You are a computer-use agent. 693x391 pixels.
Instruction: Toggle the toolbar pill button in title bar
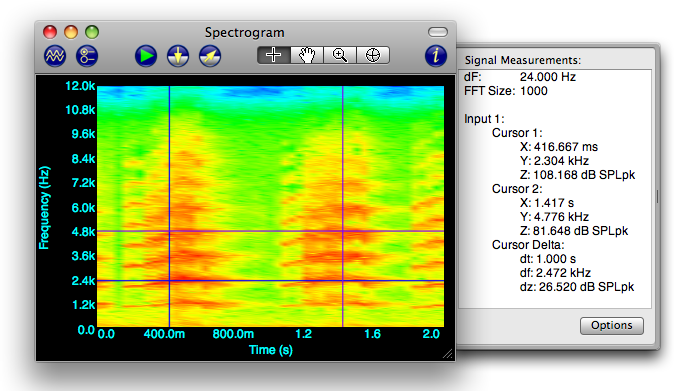438,32
